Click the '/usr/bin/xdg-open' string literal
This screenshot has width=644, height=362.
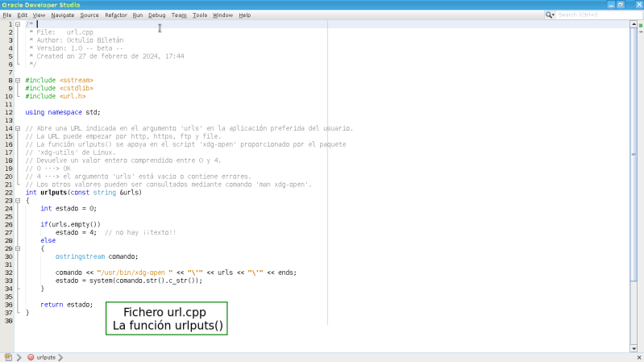pos(135,273)
